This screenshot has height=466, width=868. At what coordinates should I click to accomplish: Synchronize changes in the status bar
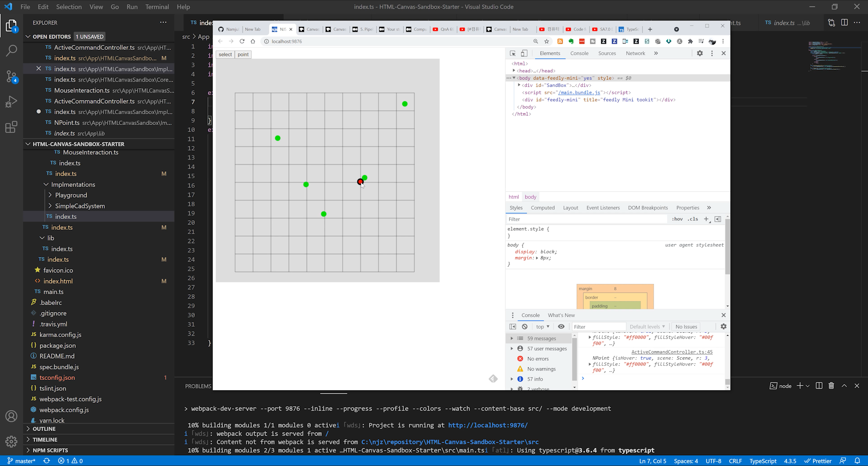[46, 461]
